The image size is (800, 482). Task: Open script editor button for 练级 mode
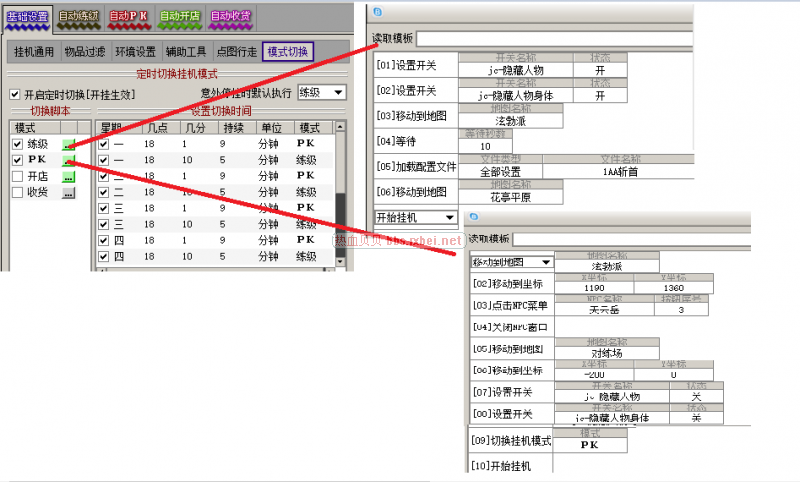(x=68, y=144)
